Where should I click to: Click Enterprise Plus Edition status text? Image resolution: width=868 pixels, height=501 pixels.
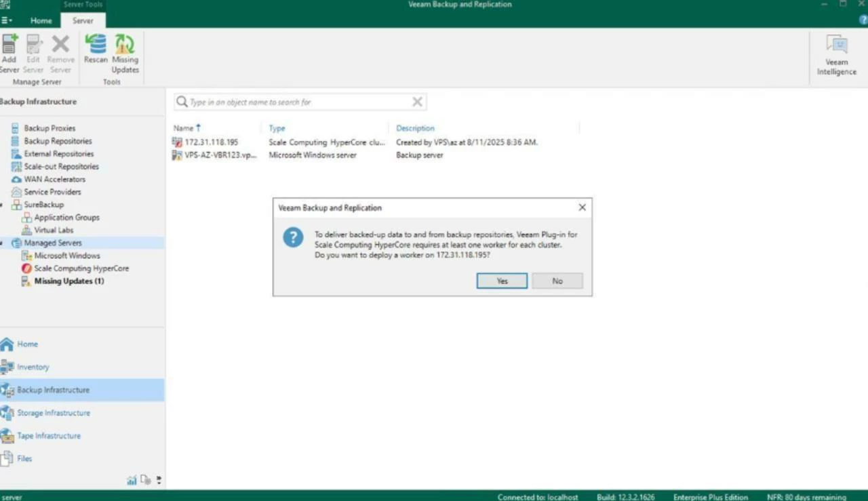pyautogui.click(x=711, y=497)
